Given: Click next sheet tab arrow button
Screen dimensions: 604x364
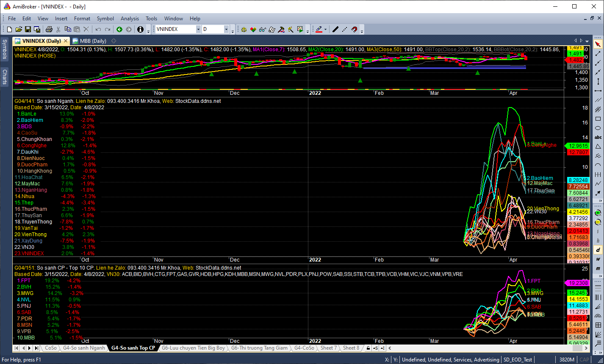Looking at the screenshot, I should click(30, 348).
